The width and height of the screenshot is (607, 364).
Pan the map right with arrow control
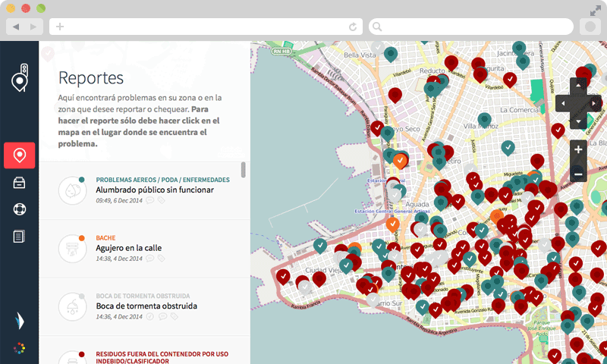[594, 103]
